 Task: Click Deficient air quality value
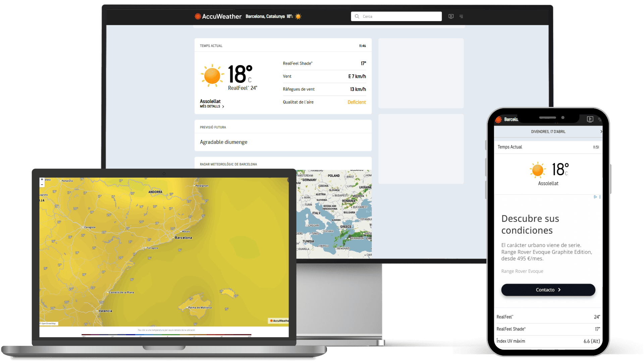(357, 102)
